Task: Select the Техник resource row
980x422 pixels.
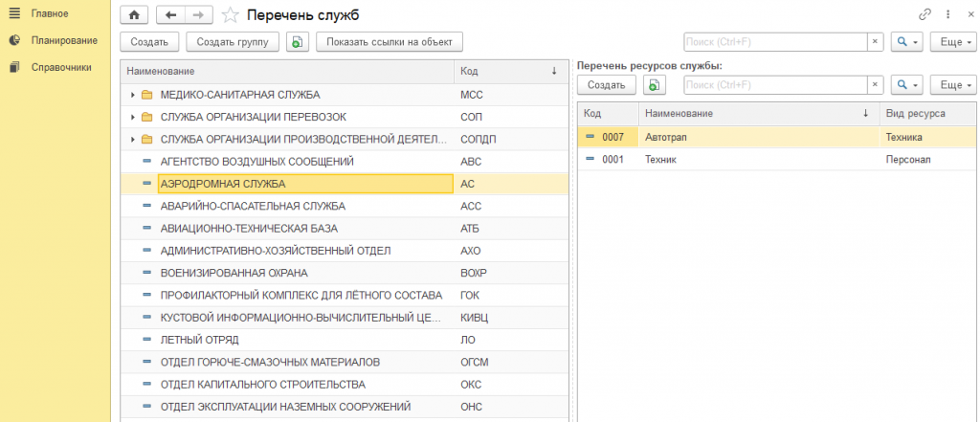Action: tap(777, 160)
